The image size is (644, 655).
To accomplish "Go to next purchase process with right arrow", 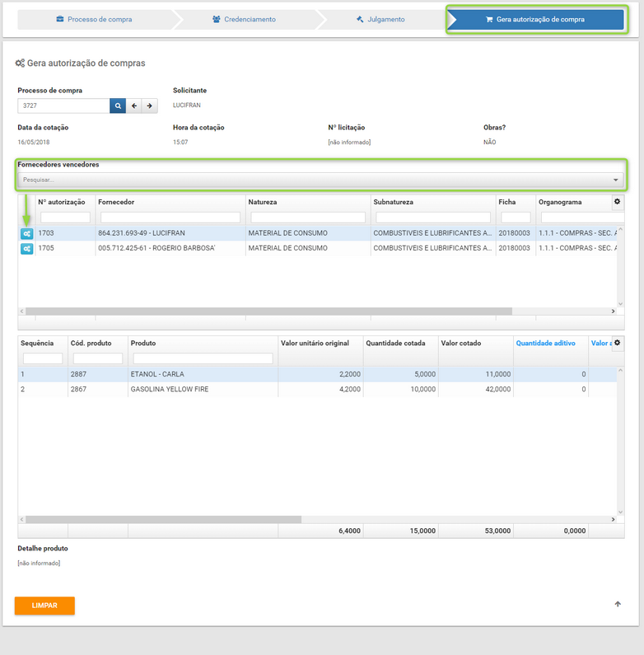I will coord(150,105).
